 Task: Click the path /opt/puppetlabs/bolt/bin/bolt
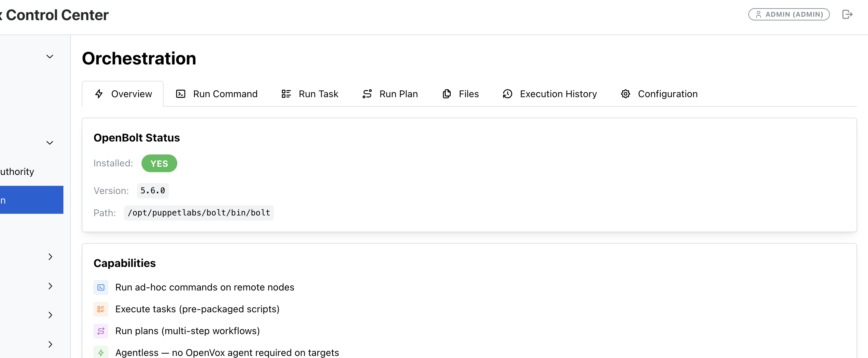(x=199, y=213)
